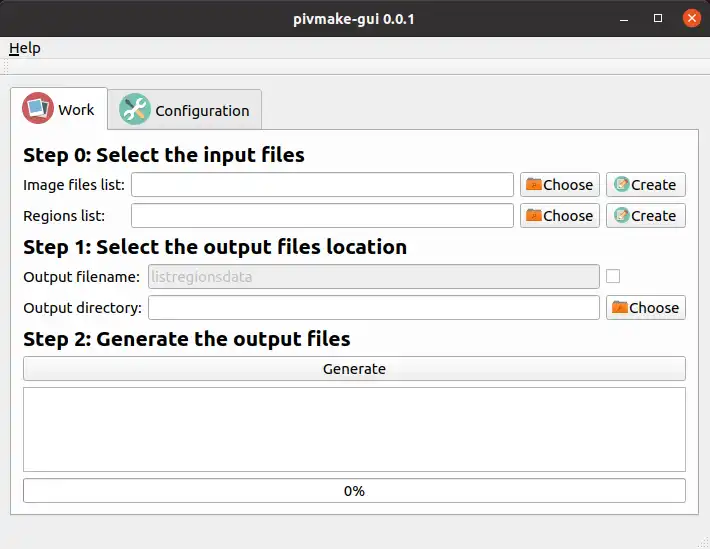Maximize the pivmake-gui window
The height and width of the screenshot is (549, 710).
tap(658, 18)
